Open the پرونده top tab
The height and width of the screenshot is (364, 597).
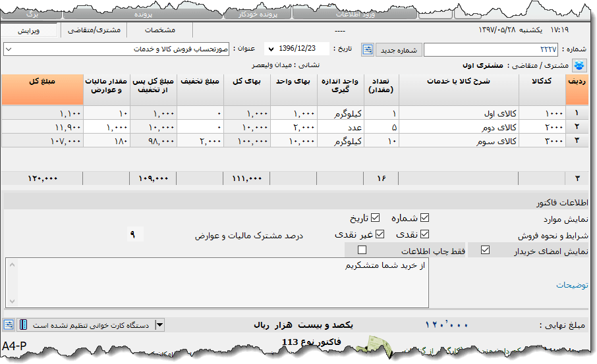point(143,14)
